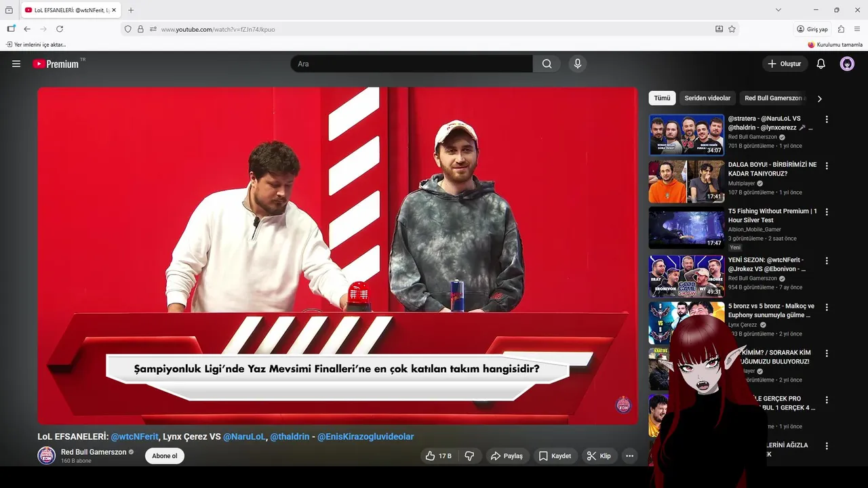Reload the page in Firefox
The image size is (868, 488).
[60, 29]
